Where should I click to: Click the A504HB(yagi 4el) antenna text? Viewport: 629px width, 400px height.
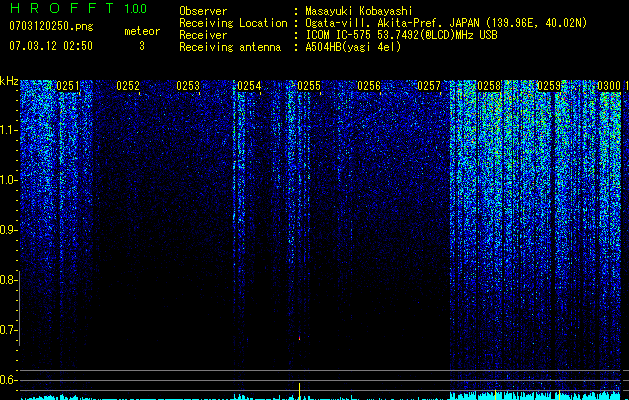tap(353, 47)
